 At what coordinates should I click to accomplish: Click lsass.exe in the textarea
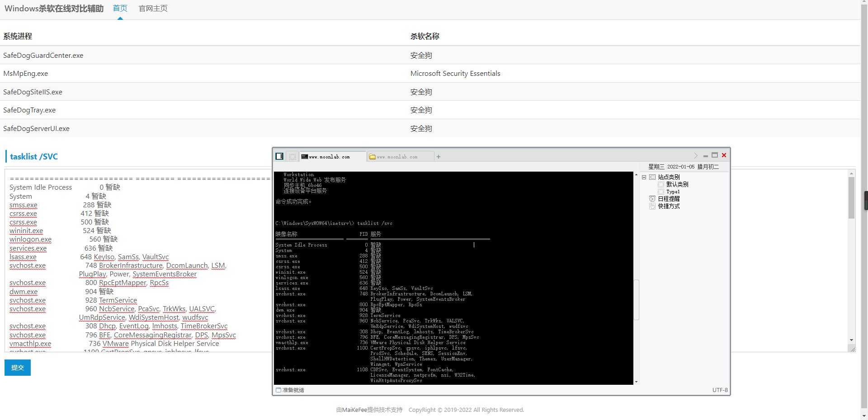(23, 257)
